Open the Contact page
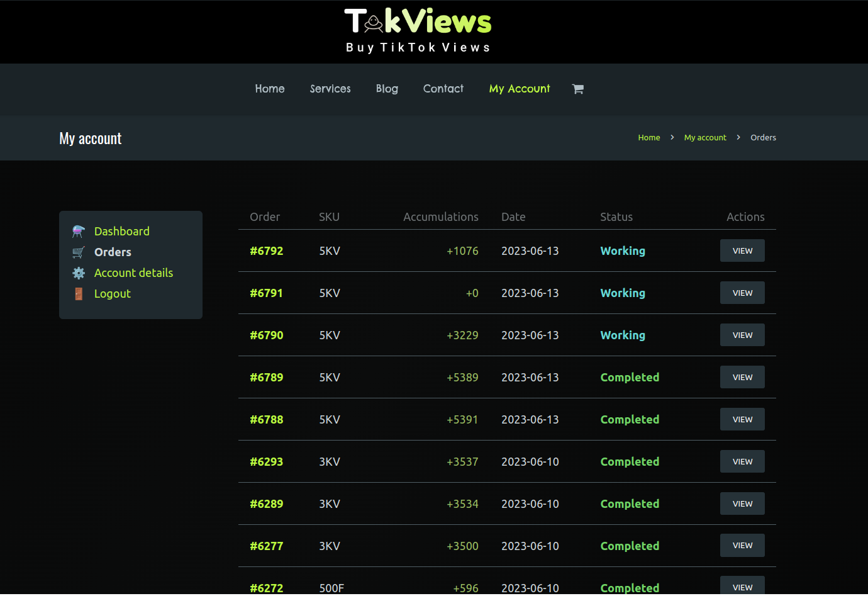The width and height of the screenshot is (868, 596). 443,89
